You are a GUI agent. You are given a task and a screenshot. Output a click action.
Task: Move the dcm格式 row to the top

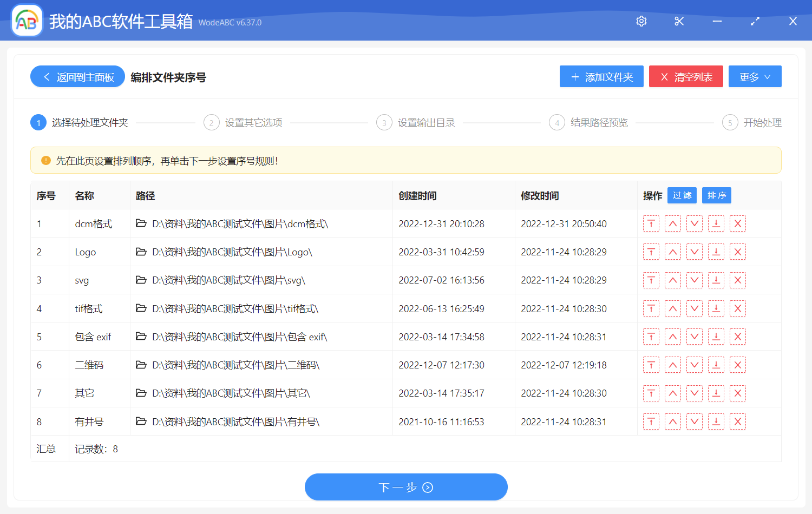[651, 223]
